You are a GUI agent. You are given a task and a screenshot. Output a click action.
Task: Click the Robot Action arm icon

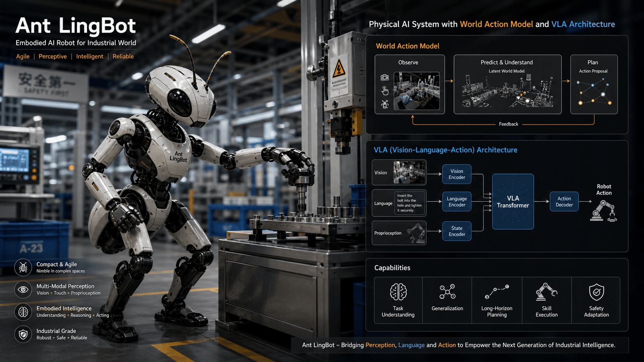pyautogui.click(x=604, y=211)
